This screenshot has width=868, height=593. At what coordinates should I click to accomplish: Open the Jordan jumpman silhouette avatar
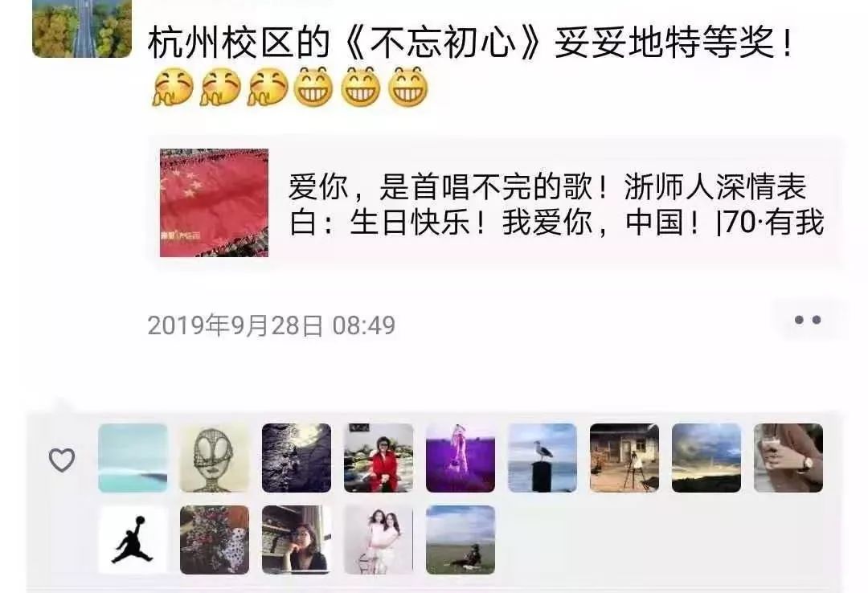click(x=133, y=540)
